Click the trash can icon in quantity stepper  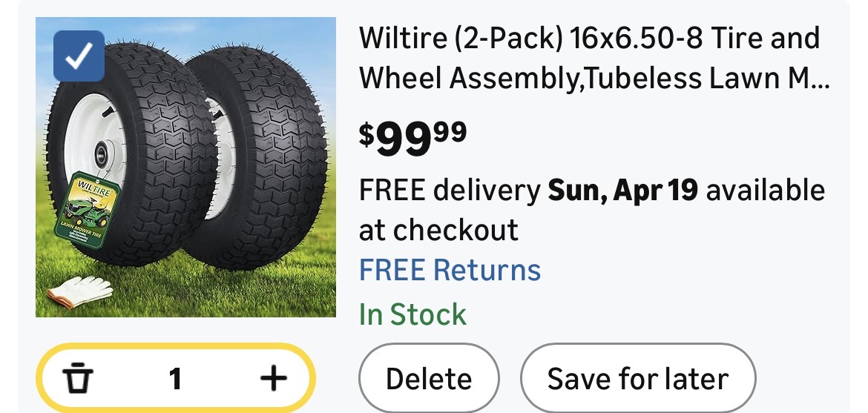(78, 380)
